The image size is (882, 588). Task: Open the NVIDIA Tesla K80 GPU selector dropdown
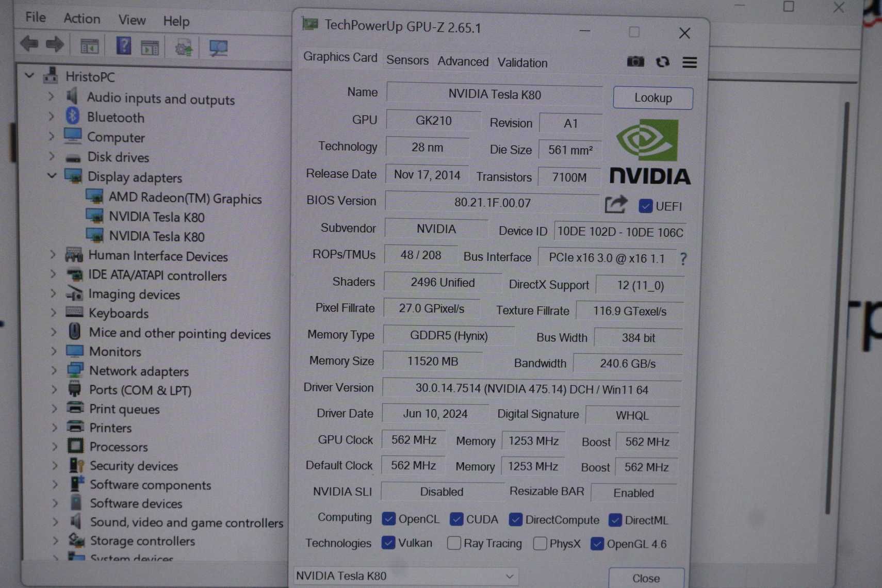406,576
